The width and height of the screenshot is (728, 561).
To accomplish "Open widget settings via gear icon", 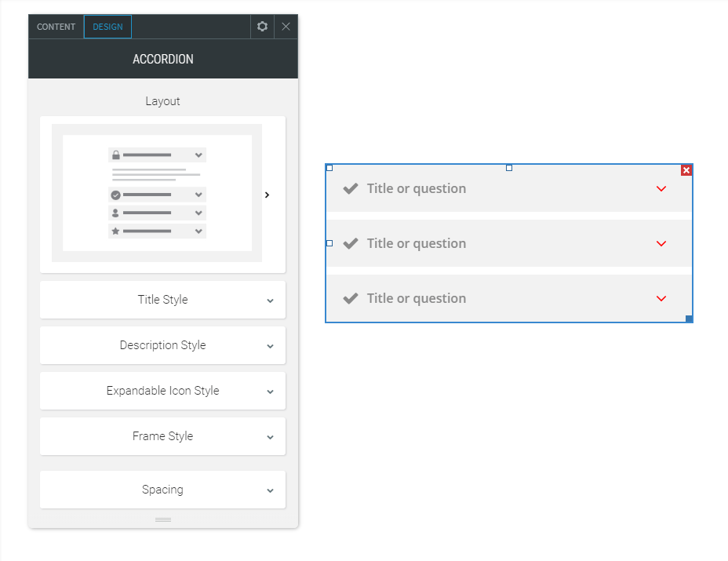I will pos(262,26).
